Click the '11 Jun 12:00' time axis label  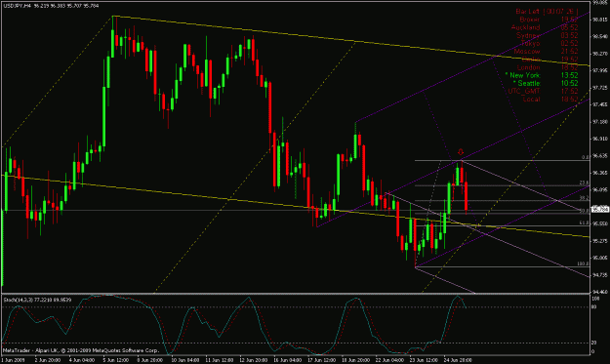click(220, 360)
